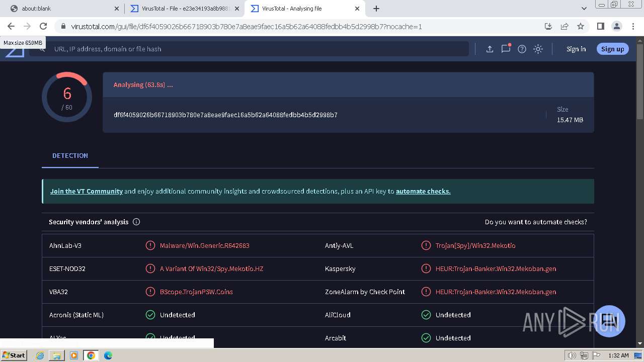
Task: Click the Sign in link
Action: click(576, 49)
